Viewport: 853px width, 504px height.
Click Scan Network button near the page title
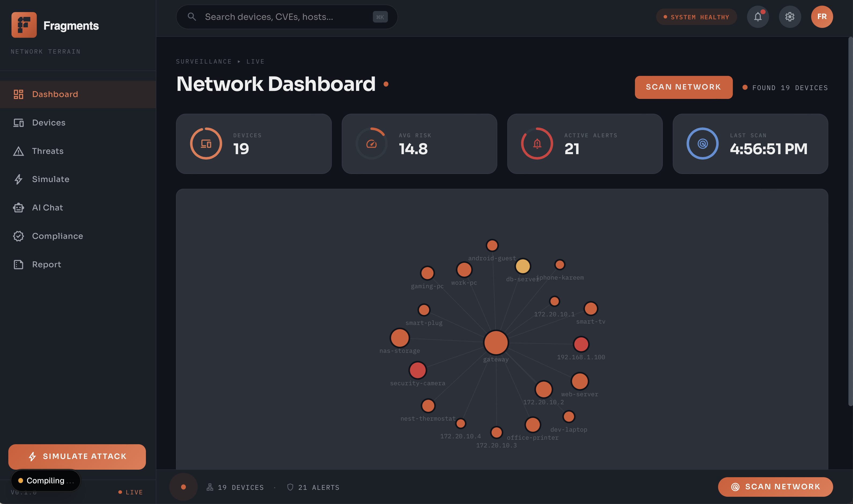[683, 87]
